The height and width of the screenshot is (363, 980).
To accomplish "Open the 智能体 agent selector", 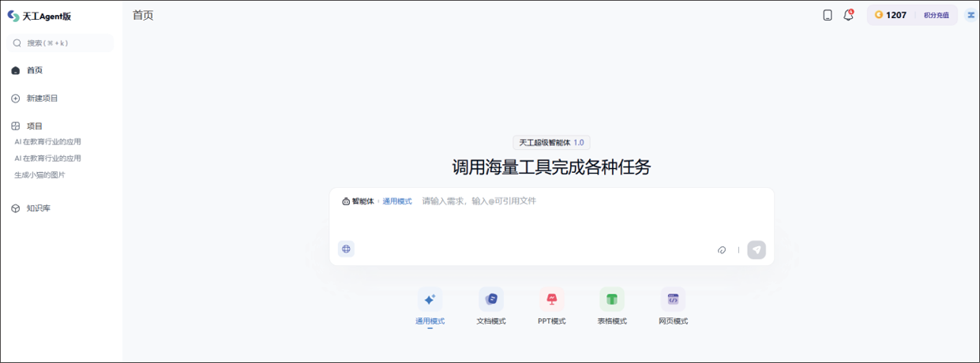I will pyautogui.click(x=358, y=201).
